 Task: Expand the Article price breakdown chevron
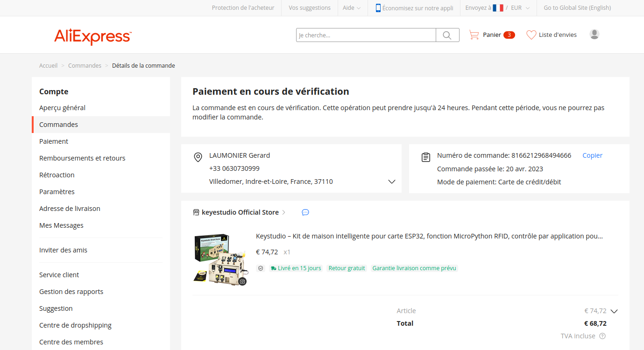614,311
